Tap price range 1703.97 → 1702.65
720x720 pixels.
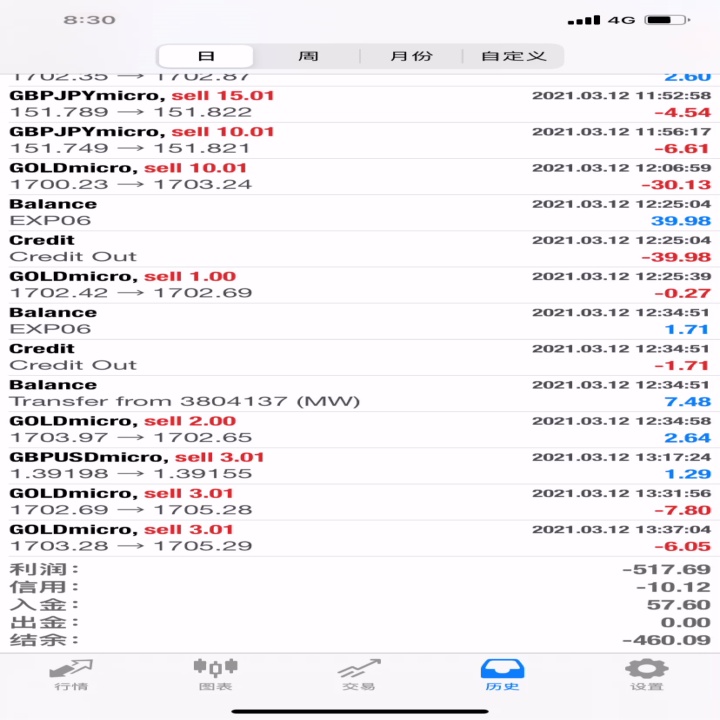coord(131,438)
